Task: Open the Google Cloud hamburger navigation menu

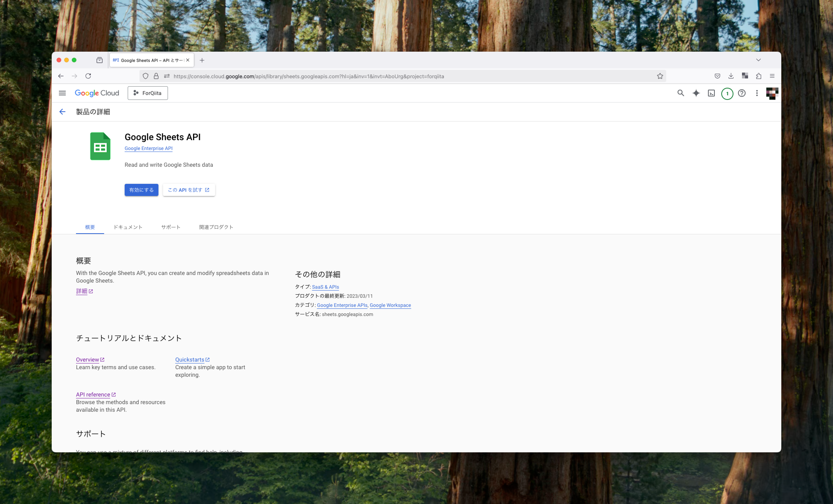Action: 62,93
